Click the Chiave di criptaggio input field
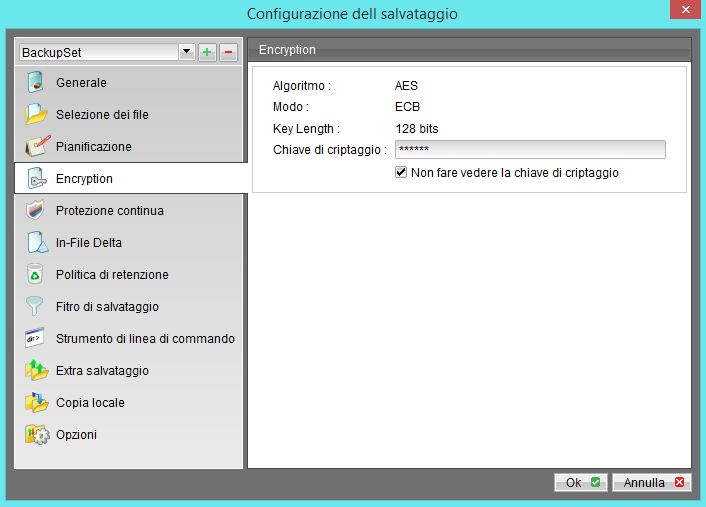This screenshot has height=507, width=706. [530, 150]
